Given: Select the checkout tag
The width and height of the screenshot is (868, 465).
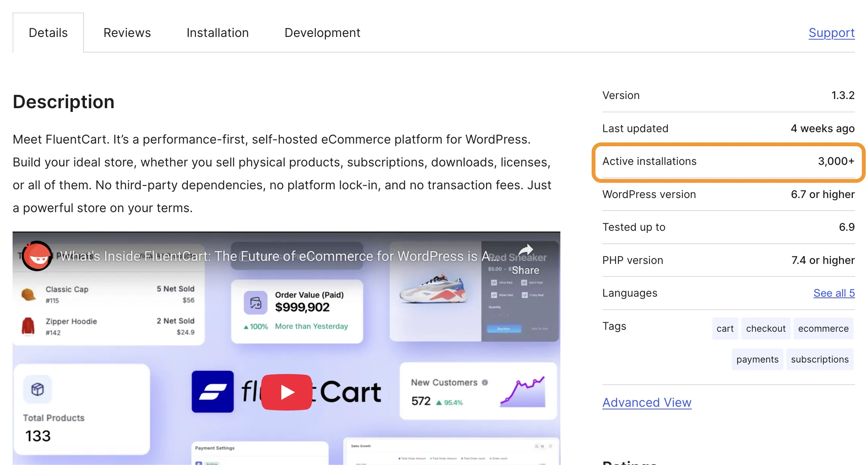Looking at the screenshot, I should point(765,328).
